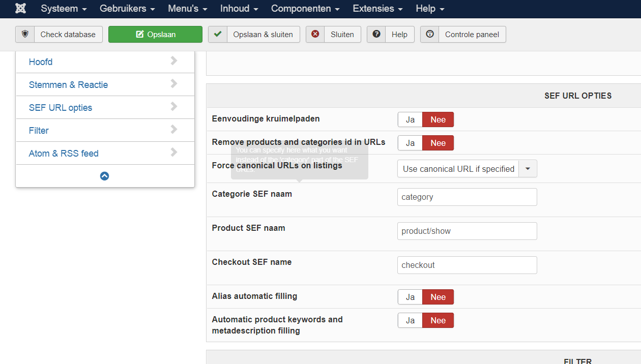Open the Extensies dropdown menu

378,9
